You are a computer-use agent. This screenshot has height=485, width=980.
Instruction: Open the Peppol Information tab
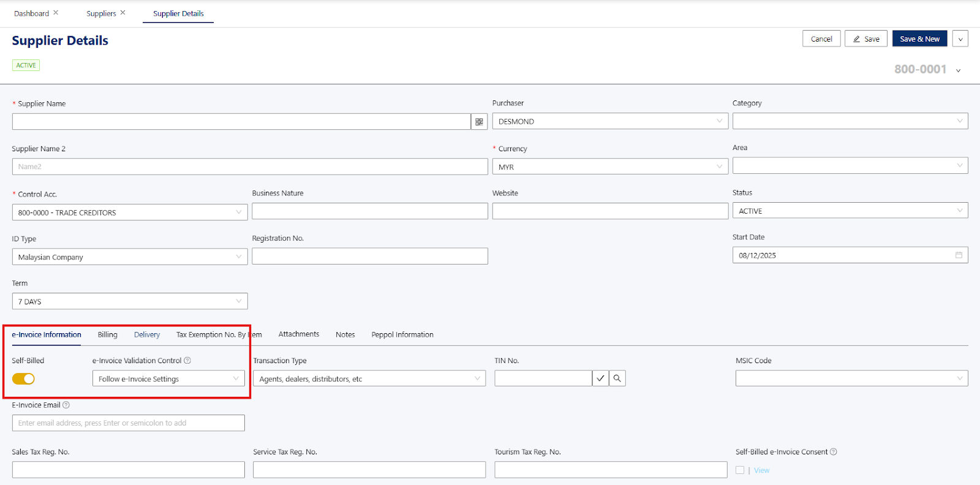tap(402, 335)
